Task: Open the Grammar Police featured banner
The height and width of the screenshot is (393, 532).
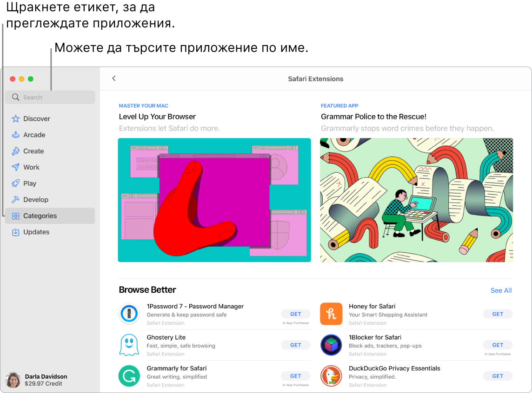Action: pos(416,200)
